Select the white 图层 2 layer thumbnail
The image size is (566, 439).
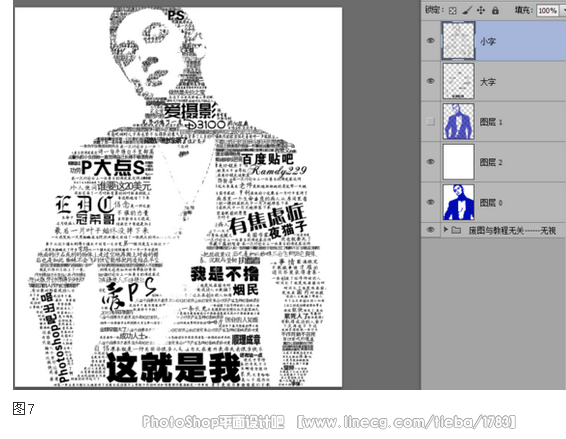[x=458, y=162]
